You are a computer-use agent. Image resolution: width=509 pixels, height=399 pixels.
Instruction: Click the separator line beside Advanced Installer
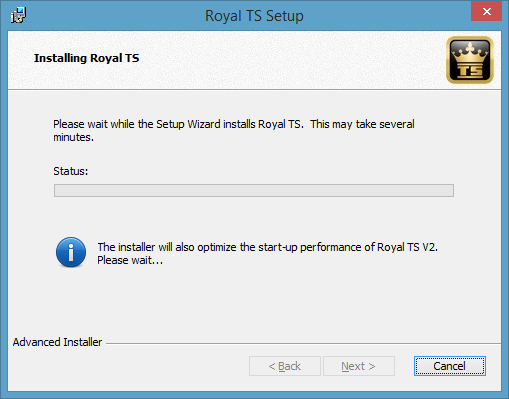tap(303, 343)
